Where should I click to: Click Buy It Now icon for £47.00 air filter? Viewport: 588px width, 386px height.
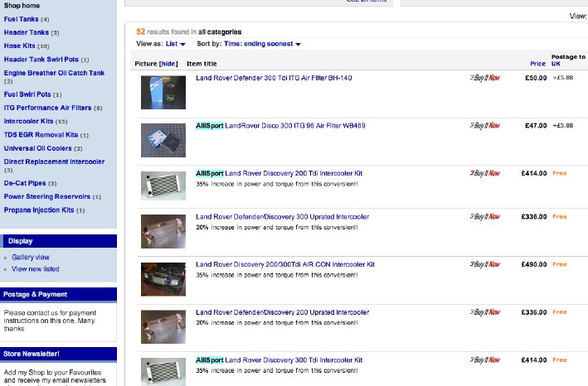click(485, 126)
